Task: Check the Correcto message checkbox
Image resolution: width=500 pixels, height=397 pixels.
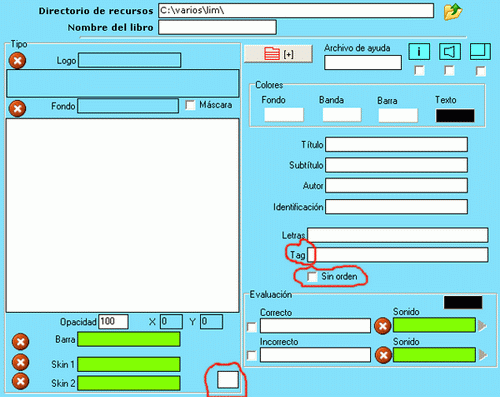Action: [252, 327]
